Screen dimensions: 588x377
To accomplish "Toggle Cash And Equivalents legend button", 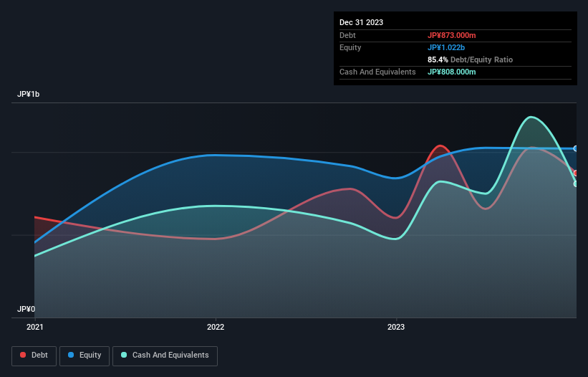I will click(165, 355).
